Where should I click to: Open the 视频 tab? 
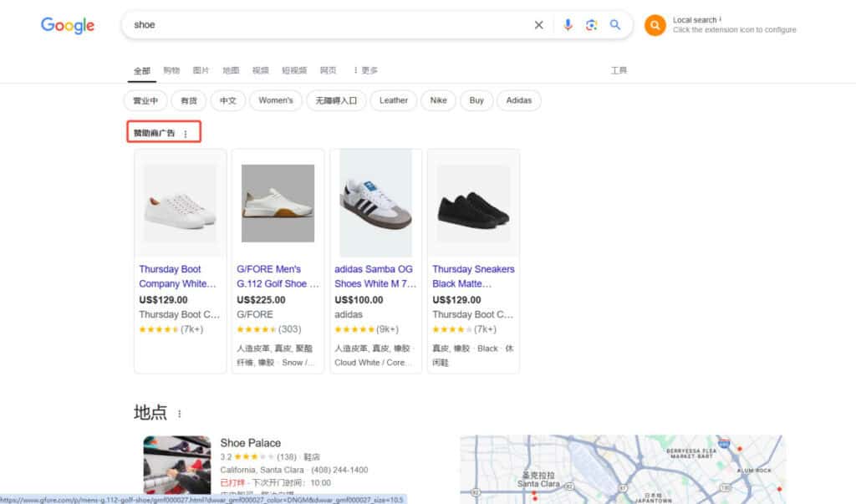pyautogui.click(x=261, y=70)
